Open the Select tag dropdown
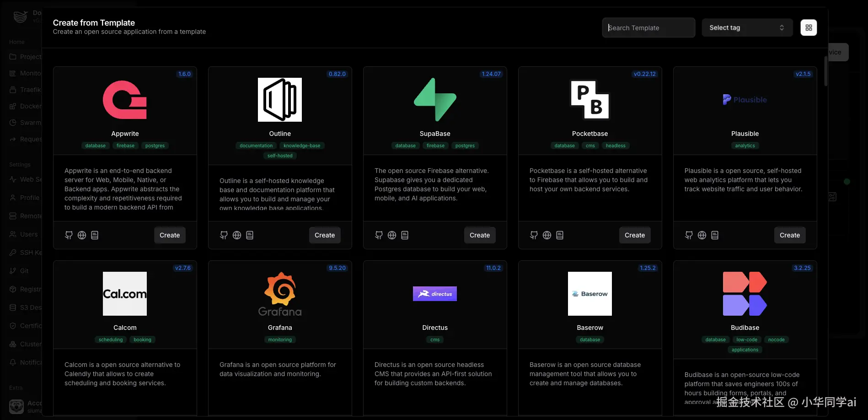The image size is (868, 420). [x=747, y=27]
